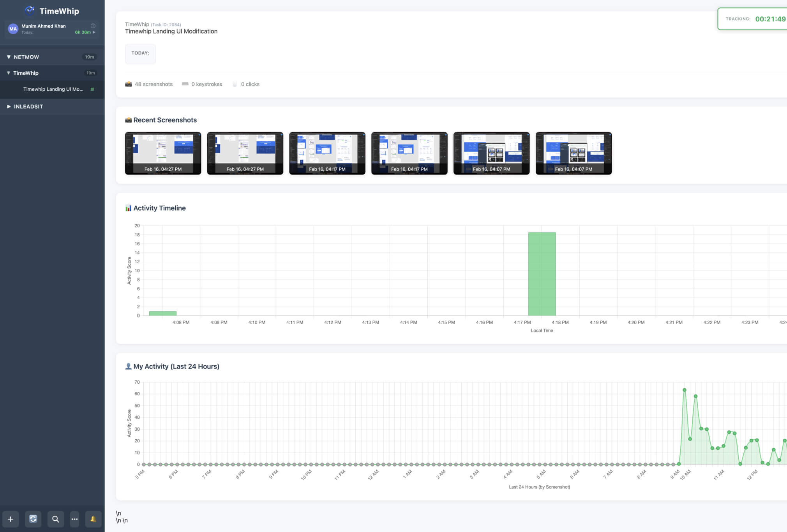This screenshot has width=787, height=532.
Task: Click the 48 screenshots count
Action: [x=154, y=84]
